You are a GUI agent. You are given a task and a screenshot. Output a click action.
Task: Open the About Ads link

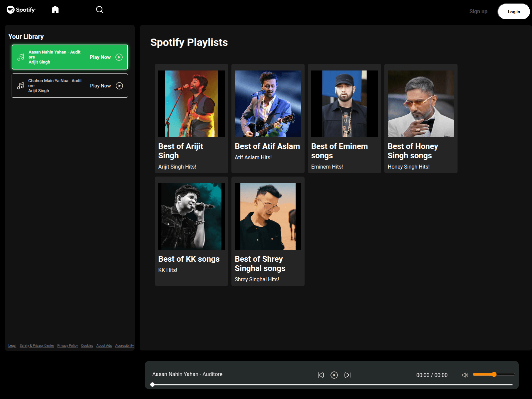[104, 346]
